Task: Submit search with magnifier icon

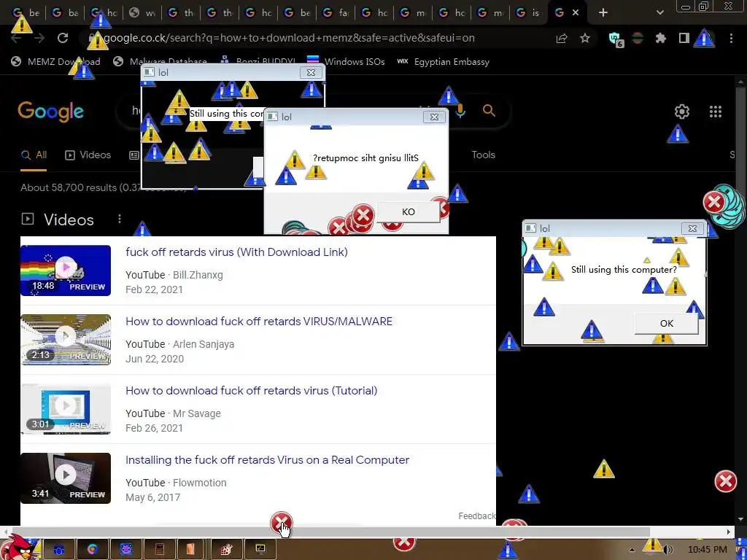Action: tap(489, 111)
